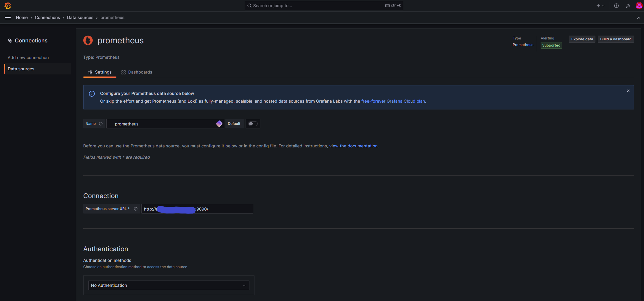This screenshot has width=644, height=301.
Task: Open the news feed icon
Action: tap(628, 5)
